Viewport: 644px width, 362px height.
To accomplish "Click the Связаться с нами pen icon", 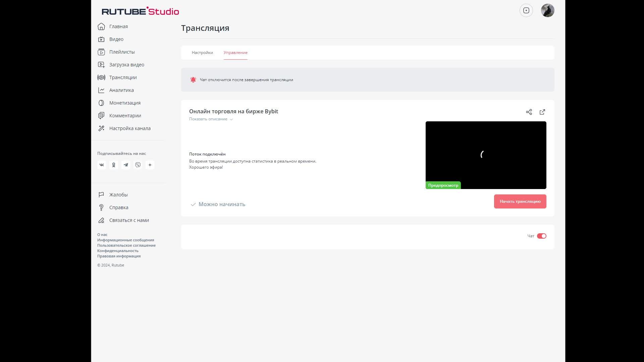I will point(101,220).
